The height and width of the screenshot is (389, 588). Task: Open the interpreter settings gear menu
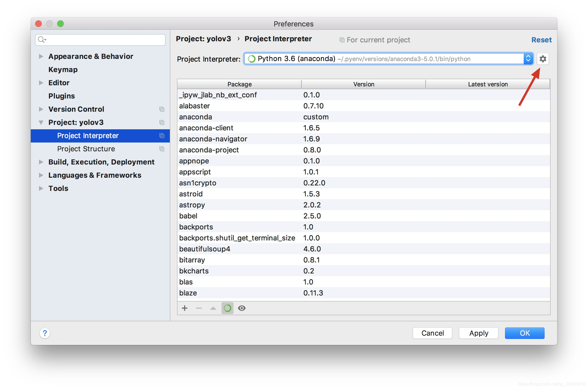(543, 59)
